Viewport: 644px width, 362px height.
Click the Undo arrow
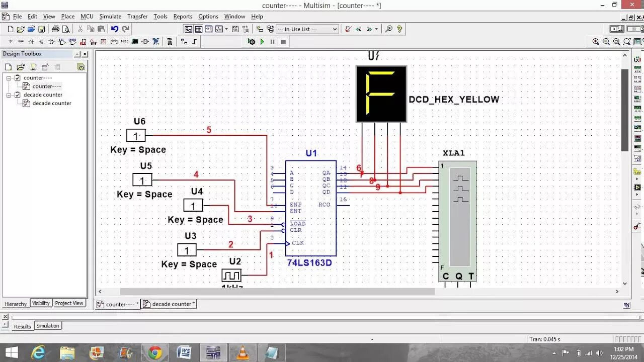pyautogui.click(x=115, y=29)
